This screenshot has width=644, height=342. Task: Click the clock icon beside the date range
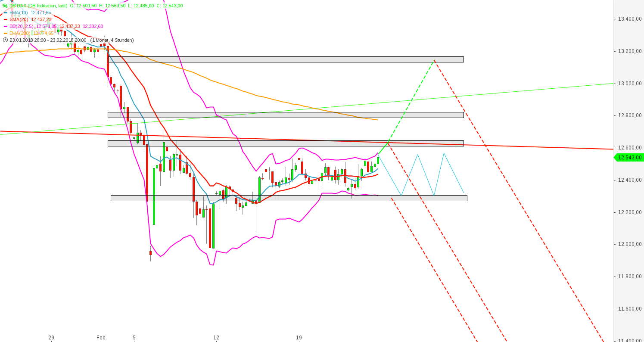click(5, 40)
